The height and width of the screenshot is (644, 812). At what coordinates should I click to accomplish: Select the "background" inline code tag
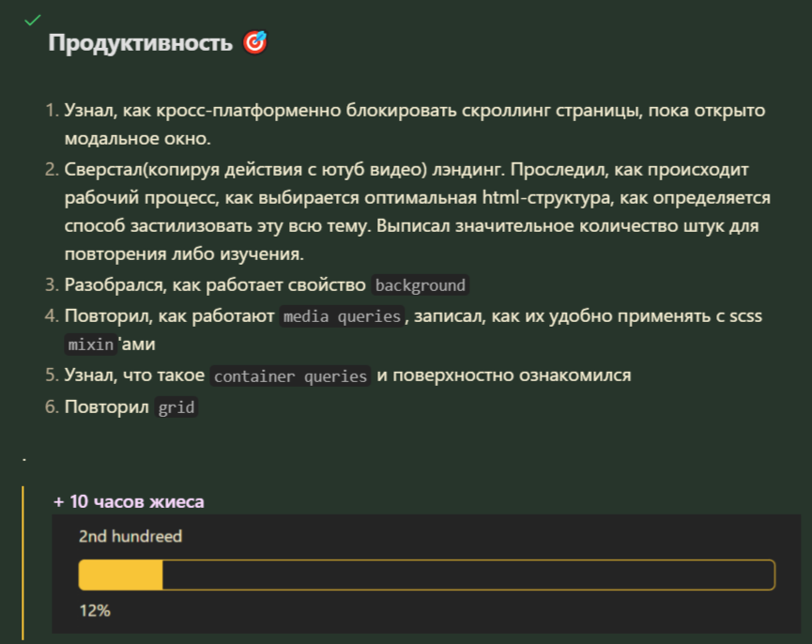(420, 285)
